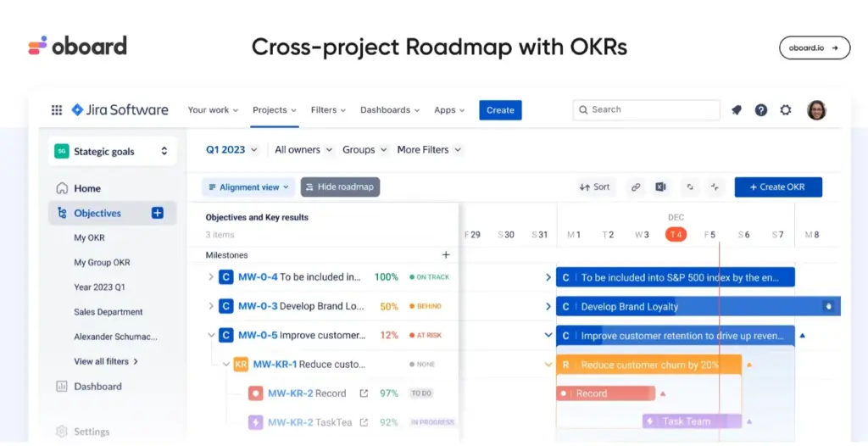Select Sales Department filter in sidebar
This screenshot has height=446, width=868.
(108, 312)
